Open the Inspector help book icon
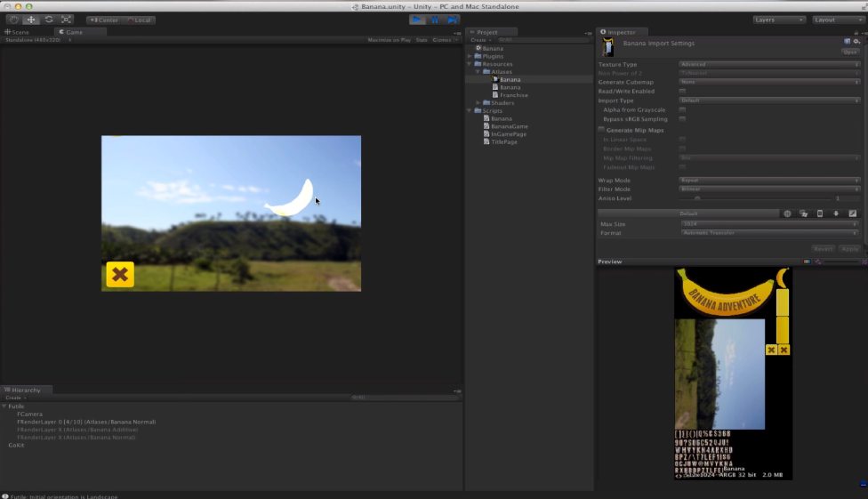This screenshot has width=868, height=499. pos(847,42)
